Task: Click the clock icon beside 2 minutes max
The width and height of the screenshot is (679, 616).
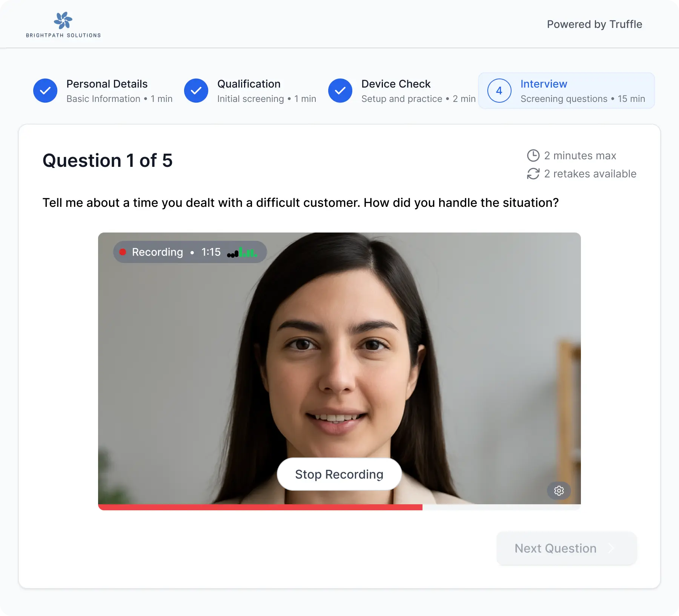Action: [533, 156]
